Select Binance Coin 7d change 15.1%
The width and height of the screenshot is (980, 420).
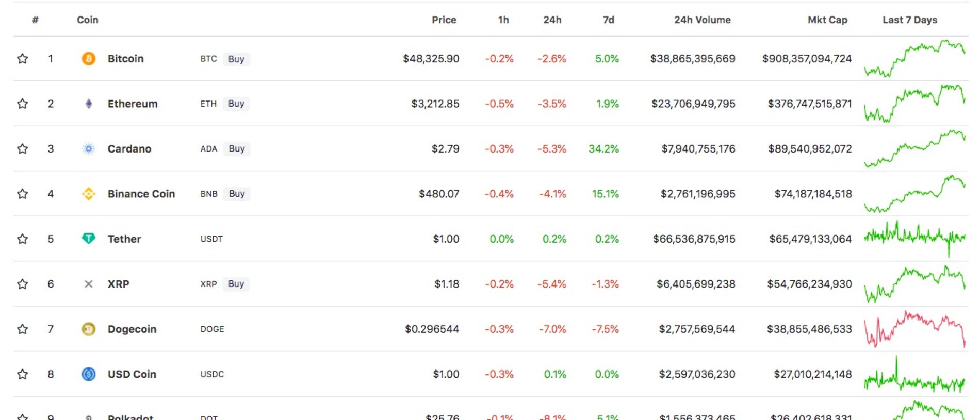point(605,194)
